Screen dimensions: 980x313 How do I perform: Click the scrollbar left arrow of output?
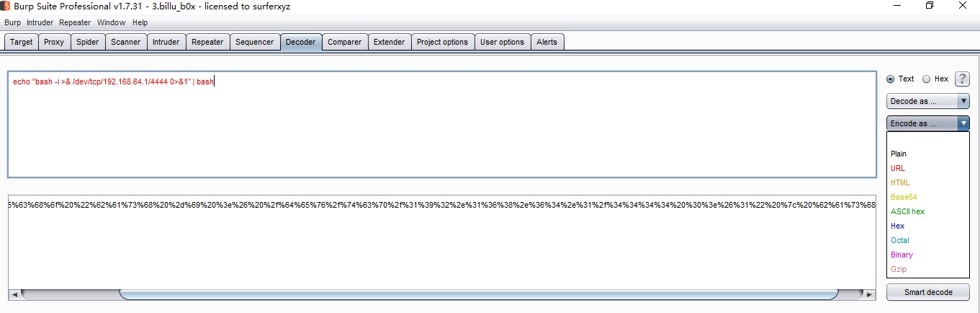tap(14, 294)
